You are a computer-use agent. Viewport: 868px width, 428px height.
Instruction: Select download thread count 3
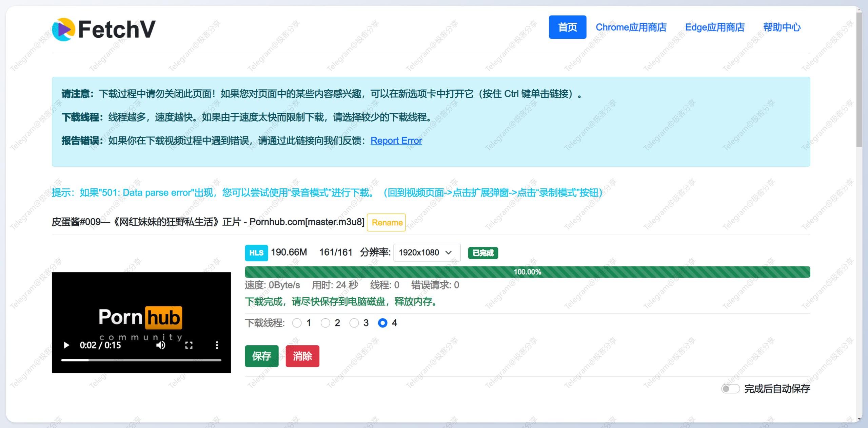[x=354, y=323]
